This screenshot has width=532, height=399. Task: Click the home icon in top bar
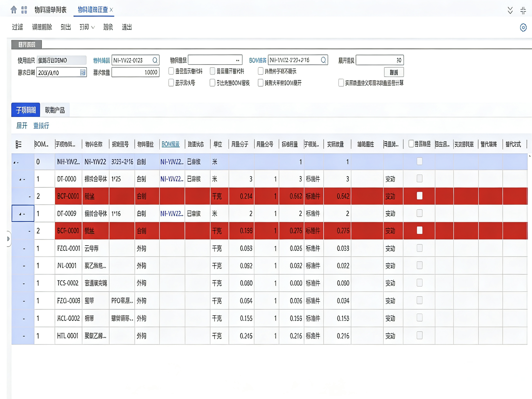(14, 10)
